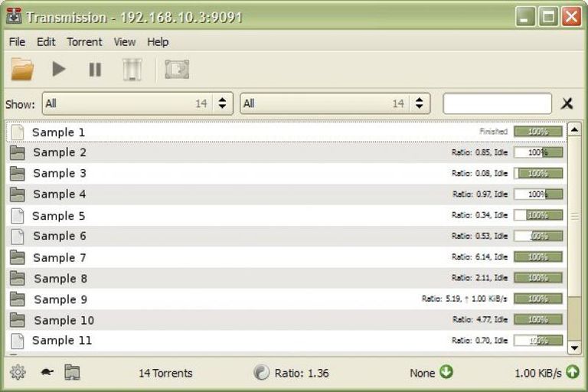Open the Torrent menu
This screenshot has height=392, width=588.
click(84, 41)
